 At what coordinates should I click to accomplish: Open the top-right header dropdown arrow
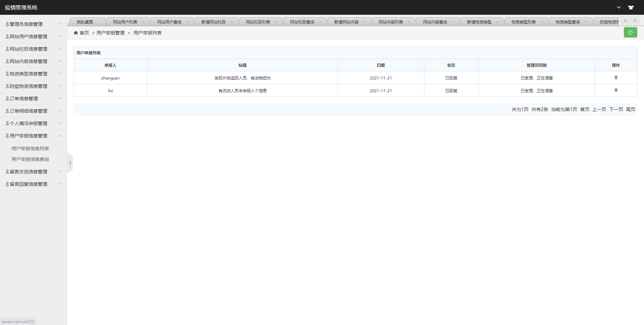619,7
